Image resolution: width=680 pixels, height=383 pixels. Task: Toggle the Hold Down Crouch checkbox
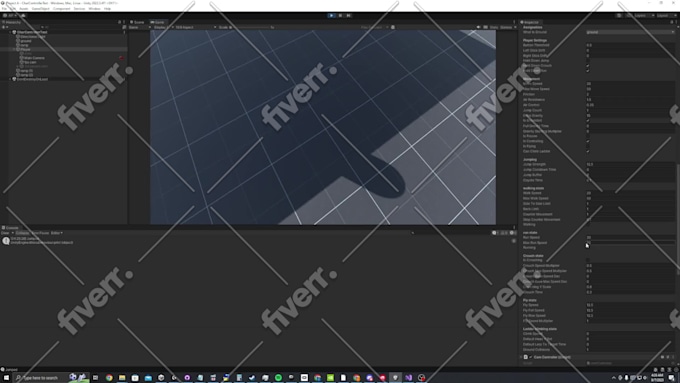pyautogui.click(x=588, y=66)
